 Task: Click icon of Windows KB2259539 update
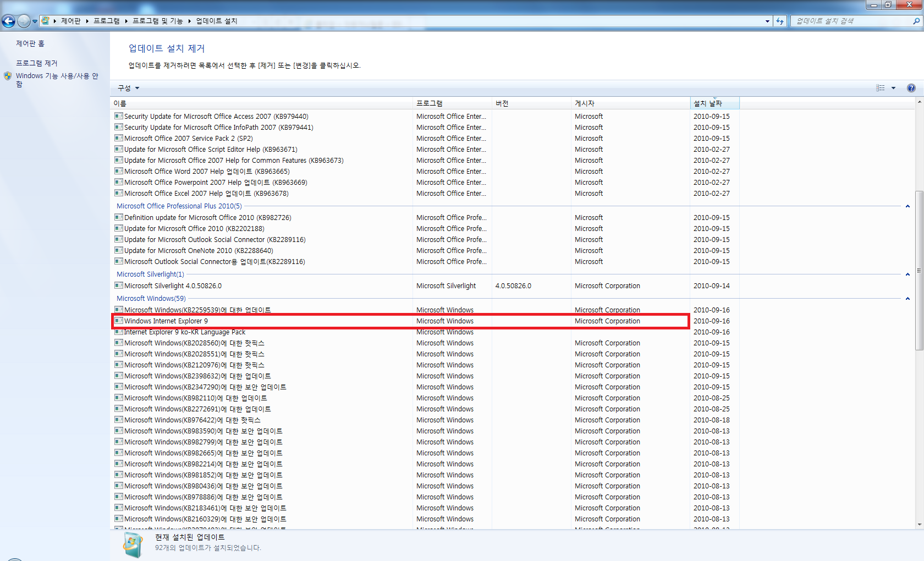[118, 310]
